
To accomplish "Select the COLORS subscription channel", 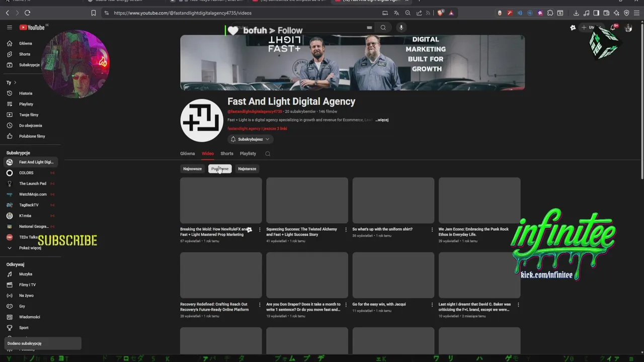I will (30, 173).
